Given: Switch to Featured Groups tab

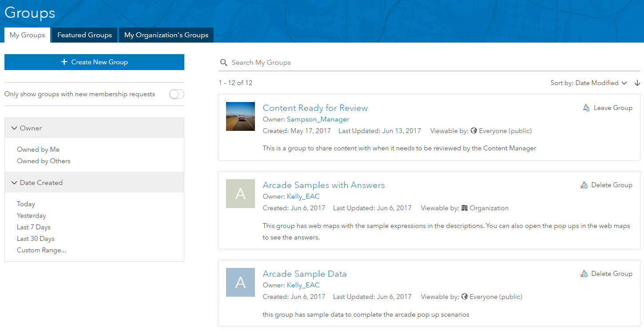Looking at the screenshot, I should [84, 35].
